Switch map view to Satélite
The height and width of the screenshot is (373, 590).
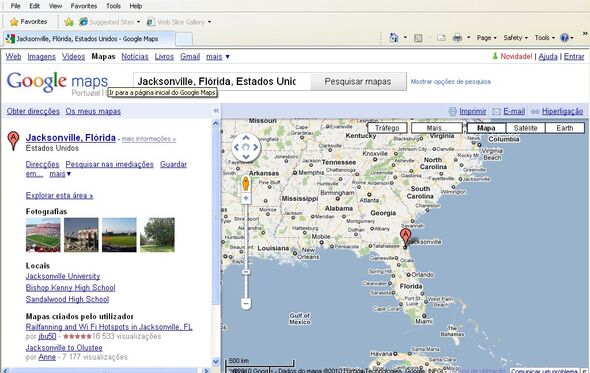click(x=525, y=128)
